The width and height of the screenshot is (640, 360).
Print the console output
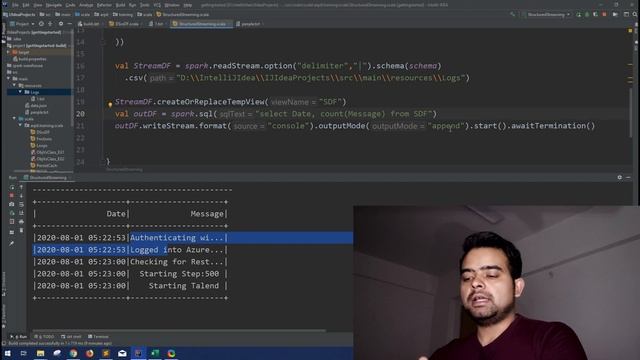22,222
